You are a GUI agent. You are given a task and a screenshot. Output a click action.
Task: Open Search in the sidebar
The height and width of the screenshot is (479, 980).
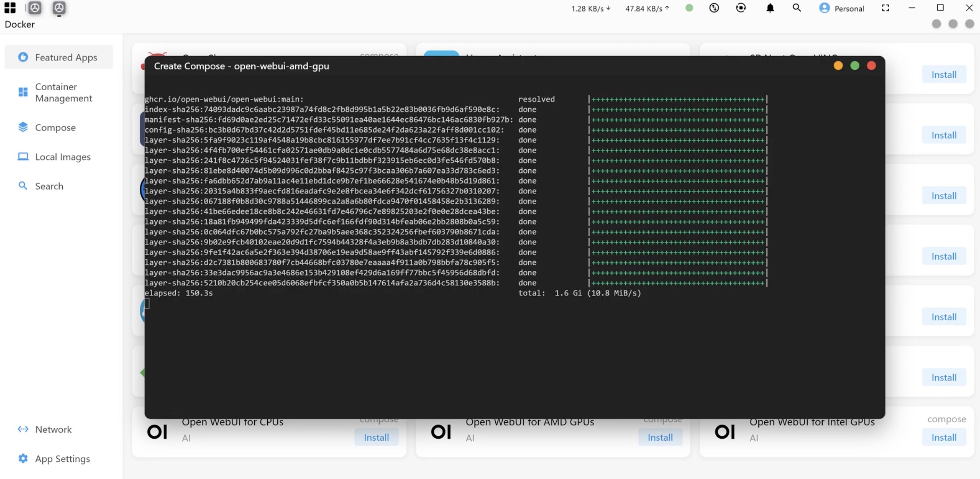point(59,186)
